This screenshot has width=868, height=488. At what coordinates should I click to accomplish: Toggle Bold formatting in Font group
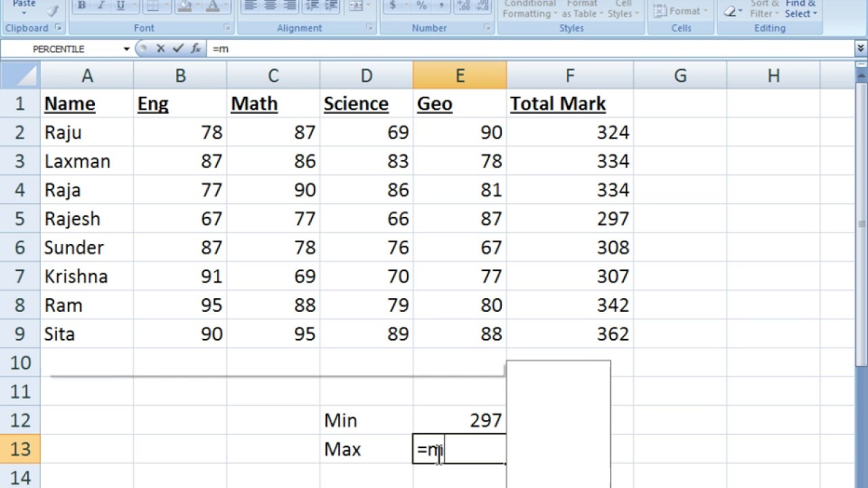point(81,6)
